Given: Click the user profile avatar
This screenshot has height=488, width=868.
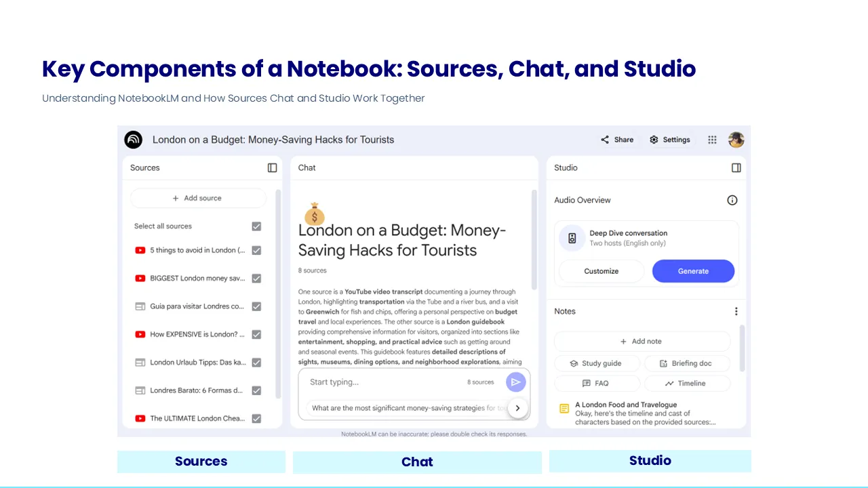Looking at the screenshot, I should pyautogui.click(x=736, y=140).
